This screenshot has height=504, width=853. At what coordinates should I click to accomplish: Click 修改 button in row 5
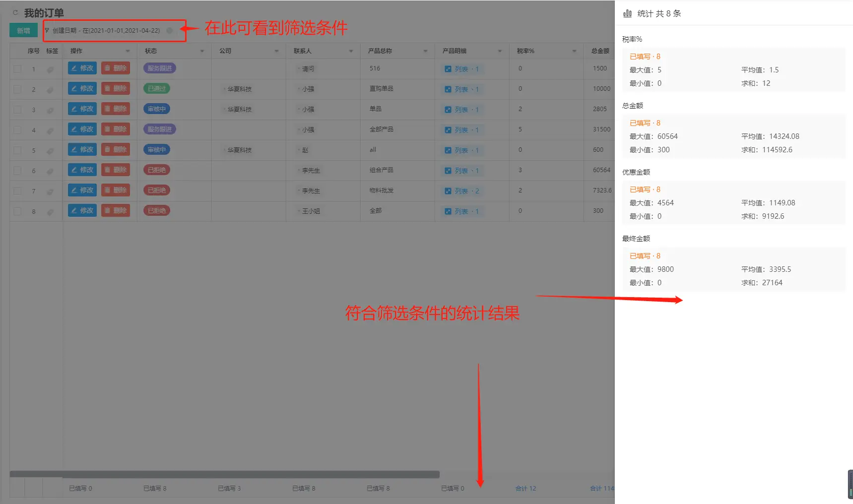pyautogui.click(x=82, y=150)
